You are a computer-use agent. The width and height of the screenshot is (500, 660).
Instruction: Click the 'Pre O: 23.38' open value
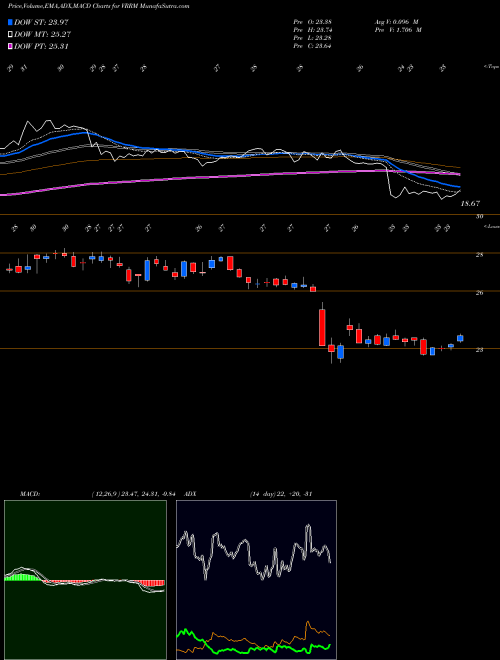[312, 21]
